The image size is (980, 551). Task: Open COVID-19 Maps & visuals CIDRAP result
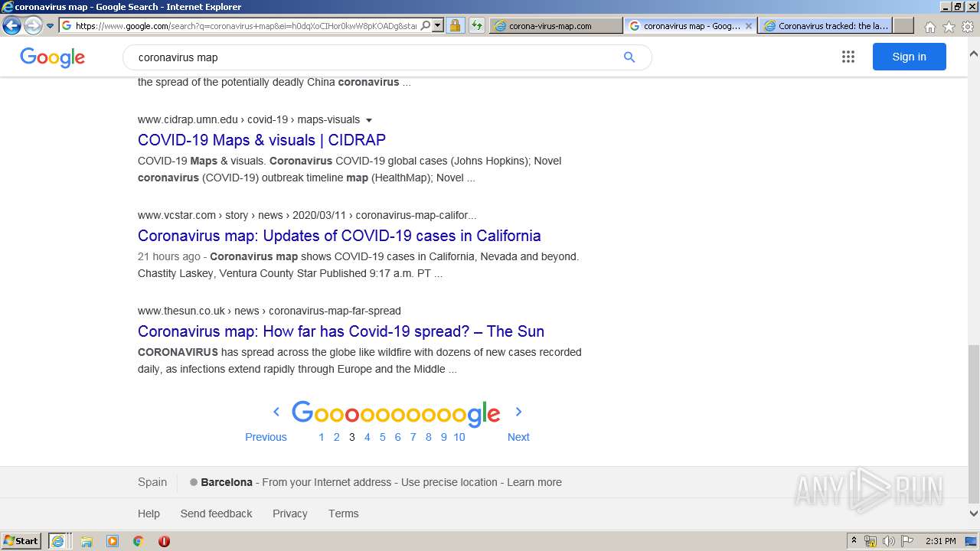click(262, 140)
